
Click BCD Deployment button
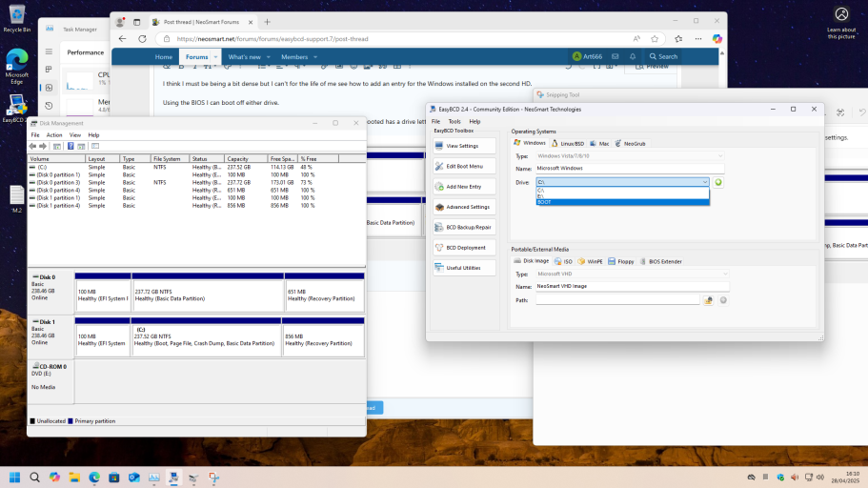pyautogui.click(x=464, y=248)
